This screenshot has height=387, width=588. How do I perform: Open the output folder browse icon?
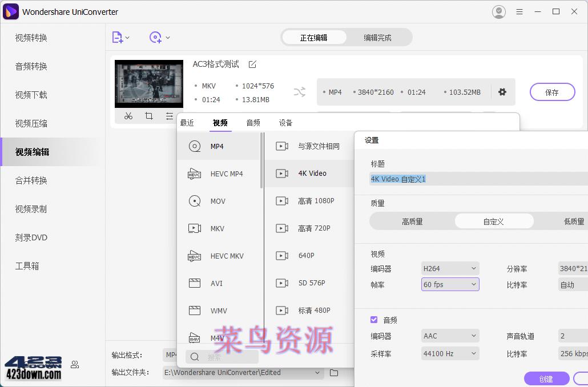tap(335, 372)
